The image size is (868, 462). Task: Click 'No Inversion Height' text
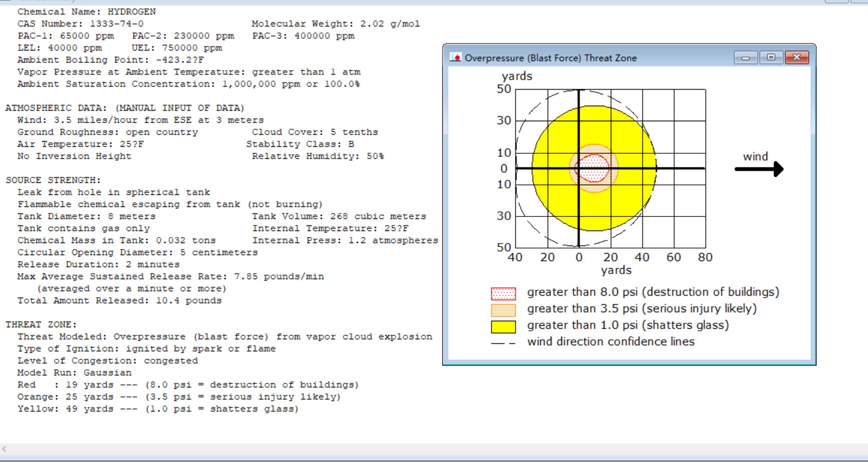tap(74, 156)
